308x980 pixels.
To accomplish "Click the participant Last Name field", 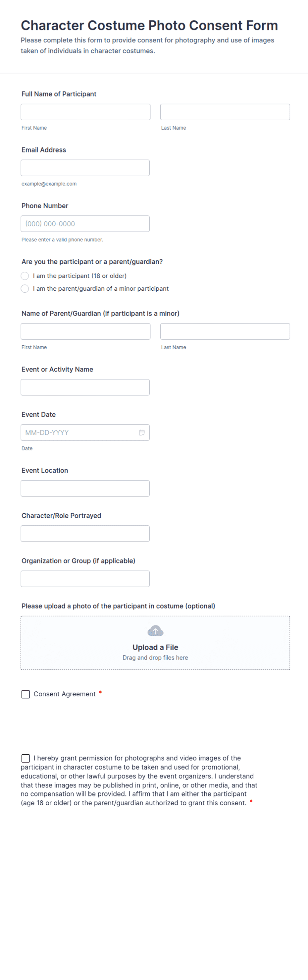I will [225, 112].
